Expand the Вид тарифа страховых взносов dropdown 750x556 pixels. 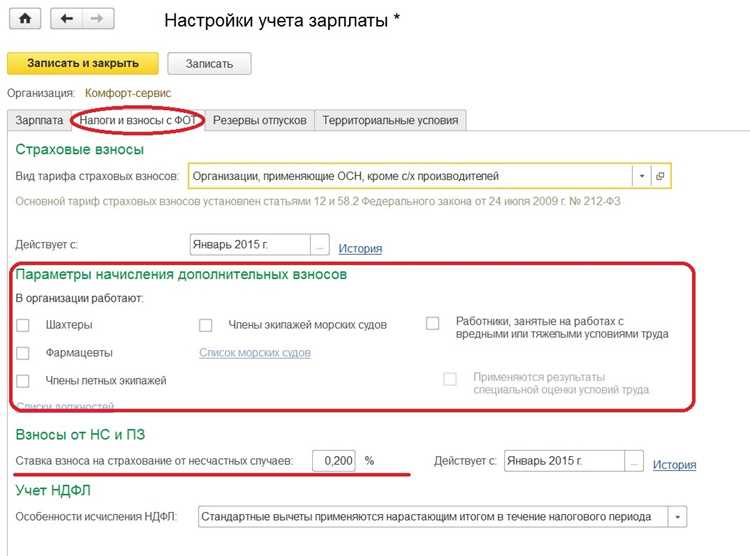[x=641, y=176]
